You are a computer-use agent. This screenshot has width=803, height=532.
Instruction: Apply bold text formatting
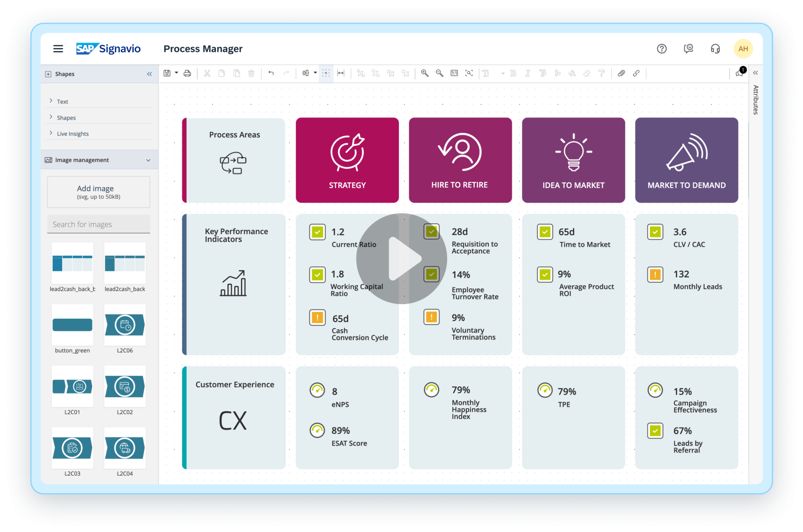point(513,73)
